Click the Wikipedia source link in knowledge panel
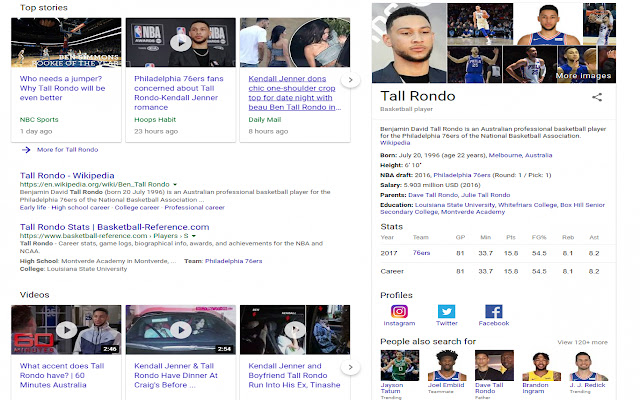 coord(395,143)
